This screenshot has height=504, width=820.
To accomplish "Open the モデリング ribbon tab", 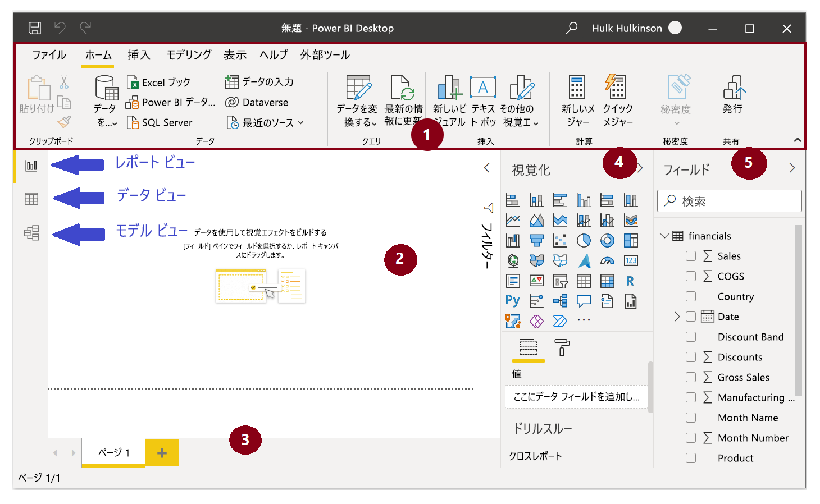I will (x=189, y=55).
